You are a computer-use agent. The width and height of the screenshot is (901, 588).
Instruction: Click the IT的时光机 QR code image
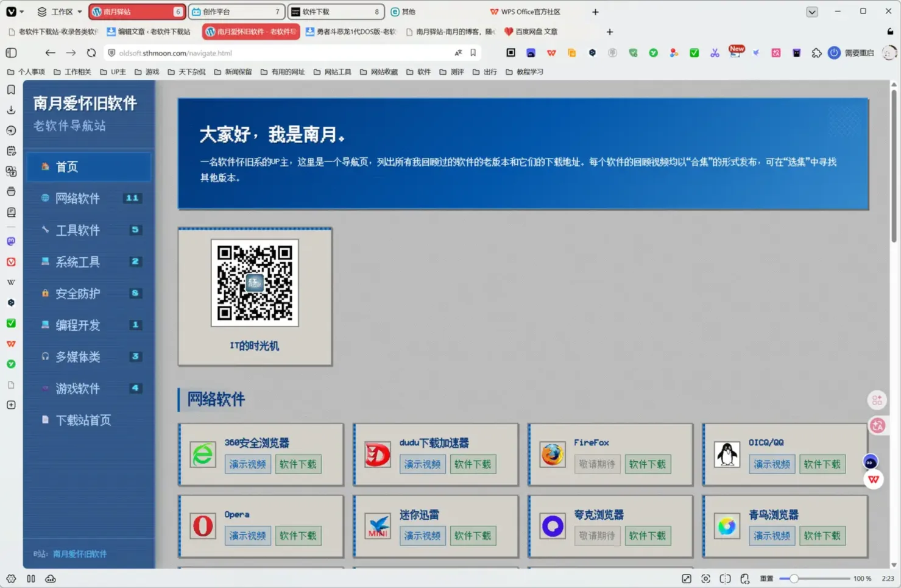(255, 283)
